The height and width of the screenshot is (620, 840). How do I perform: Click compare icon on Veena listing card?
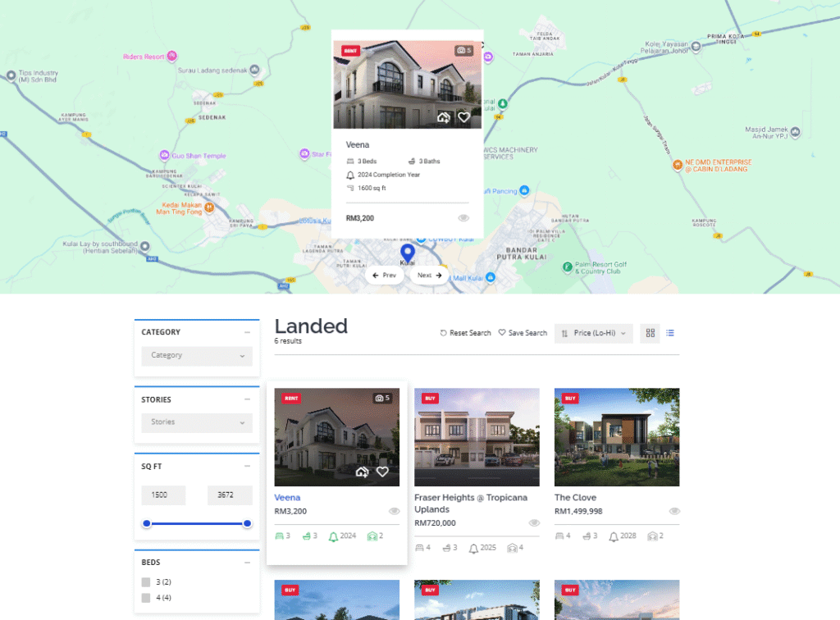[x=362, y=472]
